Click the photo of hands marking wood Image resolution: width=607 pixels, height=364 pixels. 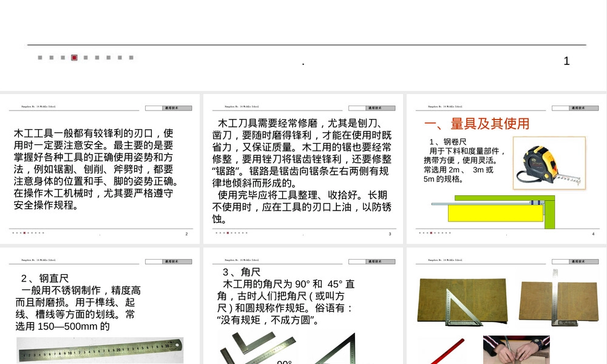516,349
